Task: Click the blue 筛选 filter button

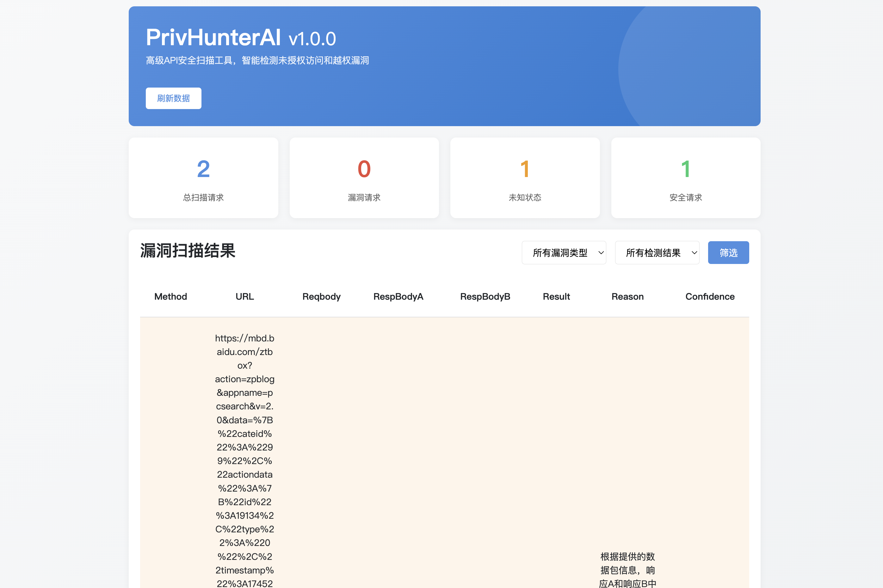Action: click(x=728, y=253)
